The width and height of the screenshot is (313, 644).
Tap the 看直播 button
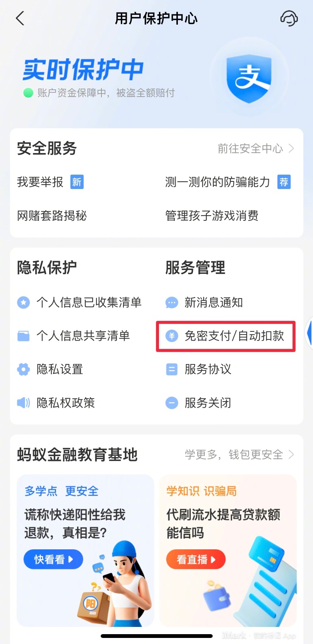tap(196, 559)
